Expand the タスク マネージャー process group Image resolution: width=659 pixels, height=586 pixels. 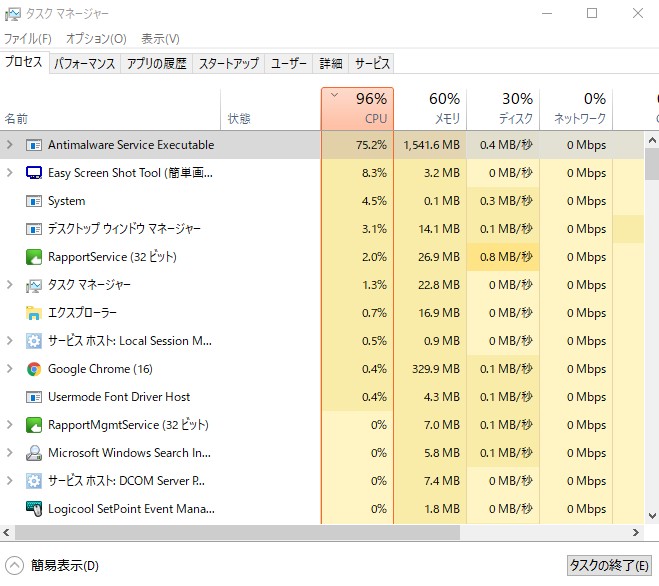pyautogui.click(x=10, y=285)
